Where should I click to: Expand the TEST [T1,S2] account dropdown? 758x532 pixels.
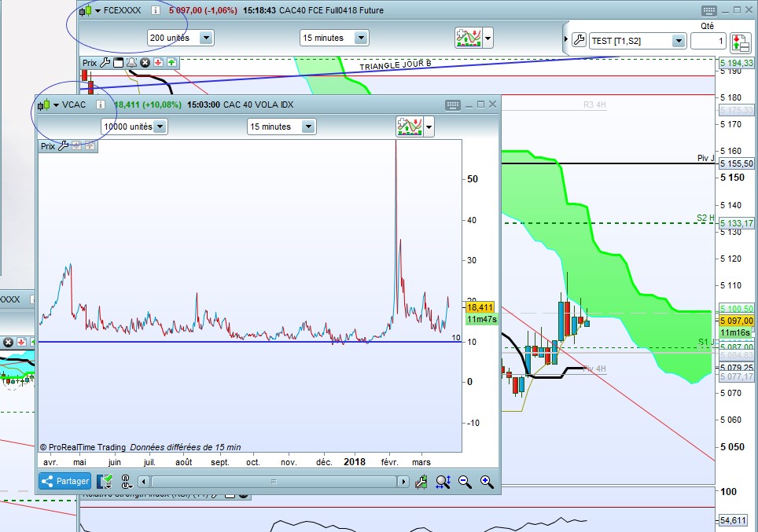[x=679, y=41]
